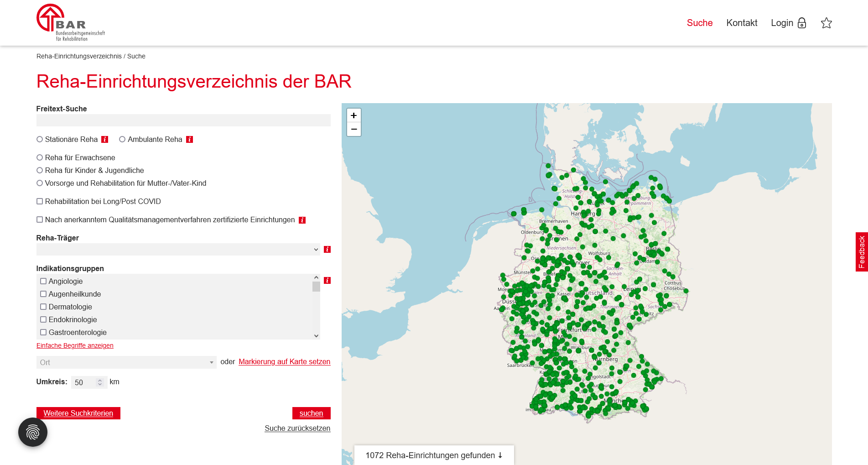This screenshot has height=465, width=868.
Task: Focus the Freitext-Suche input field
Action: 183,120
